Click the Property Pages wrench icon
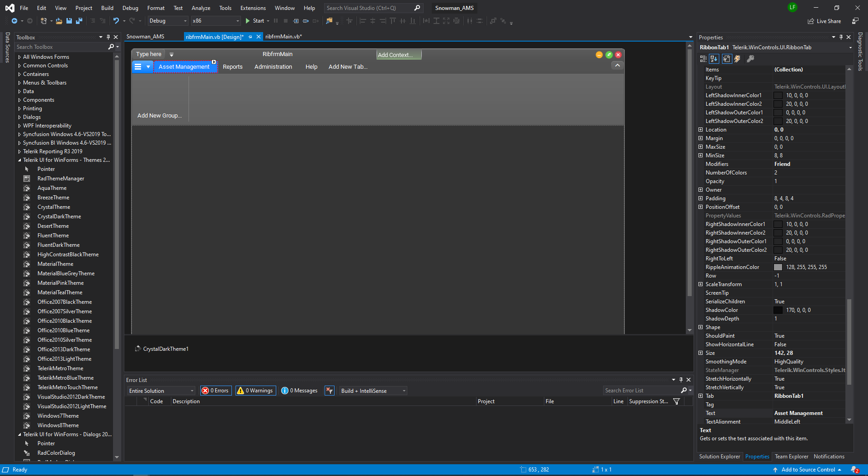Image resolution: width=868 pixels, height=476 pixels. (x=750, y=59)
